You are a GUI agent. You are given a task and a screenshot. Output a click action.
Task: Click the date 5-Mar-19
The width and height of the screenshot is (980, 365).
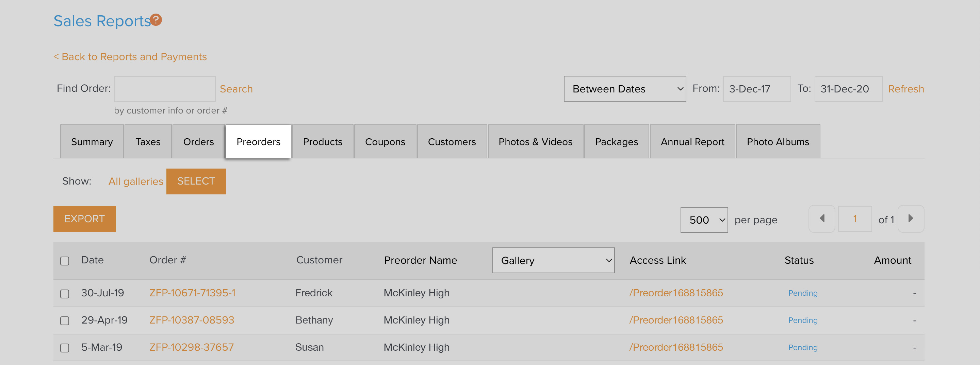tap(102, 347)
